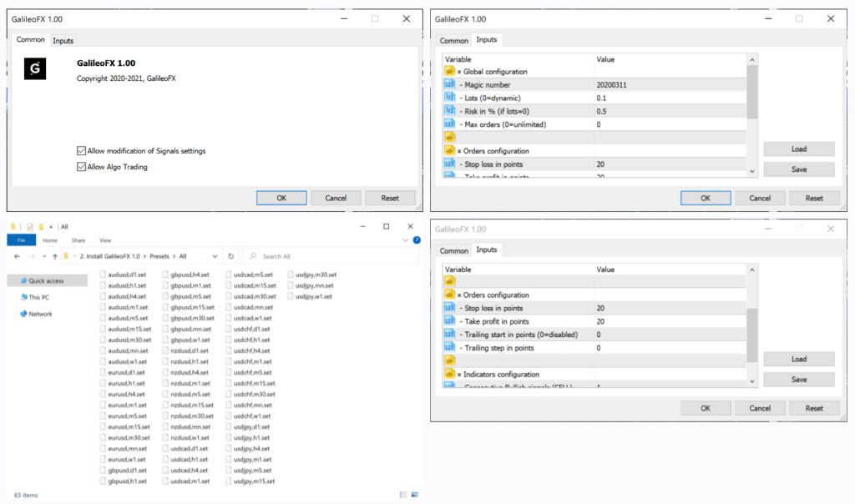Click the Lots (0=dynamic) row icon
The image size is (855, 504).
click(x=449, y=98)
